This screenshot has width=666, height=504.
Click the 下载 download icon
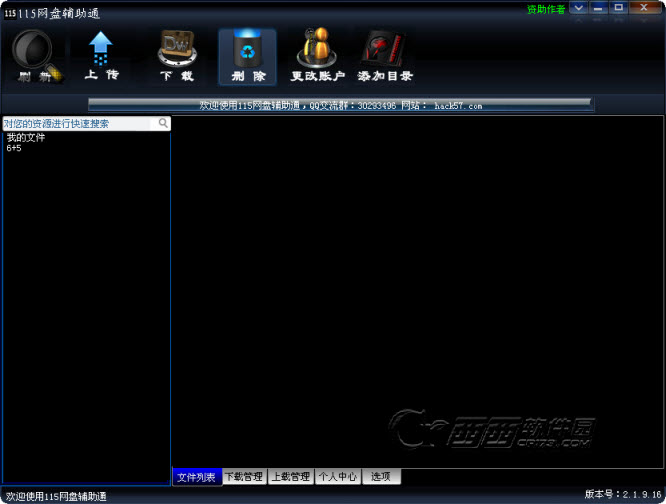[177, 56]
